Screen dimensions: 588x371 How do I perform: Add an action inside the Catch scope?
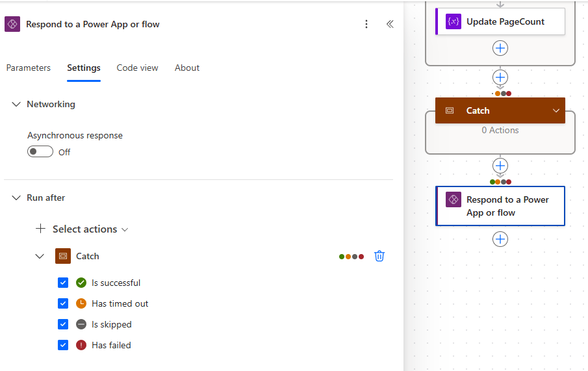pyautogui.click(x=500, y=131)
